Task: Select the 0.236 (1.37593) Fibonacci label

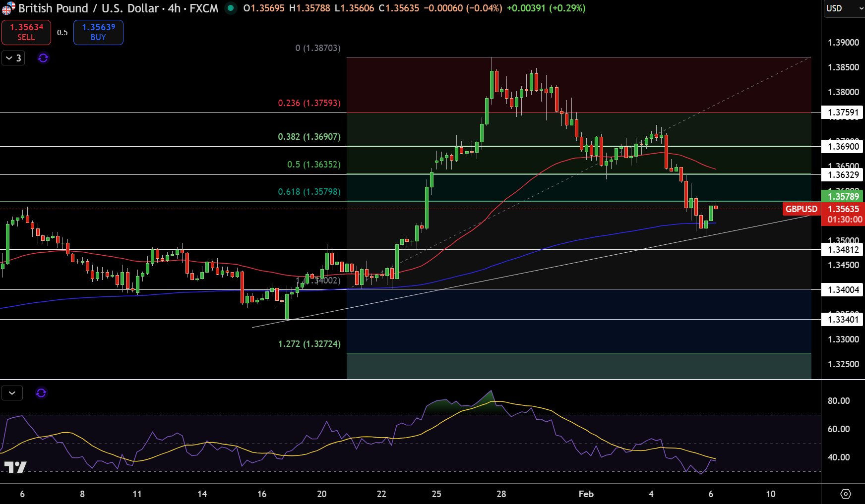Action: (x=309, y=103)
